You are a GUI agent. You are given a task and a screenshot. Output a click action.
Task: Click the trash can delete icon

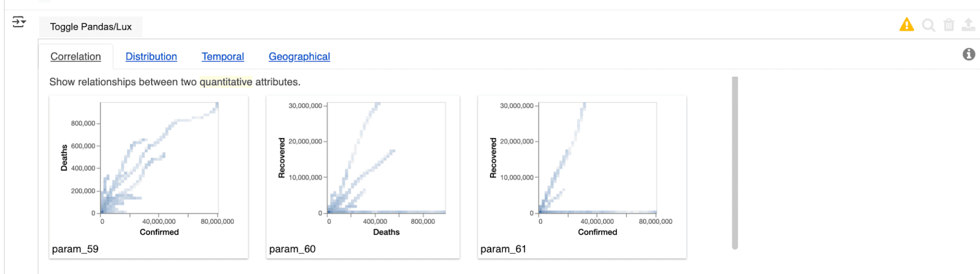[949, 25]
